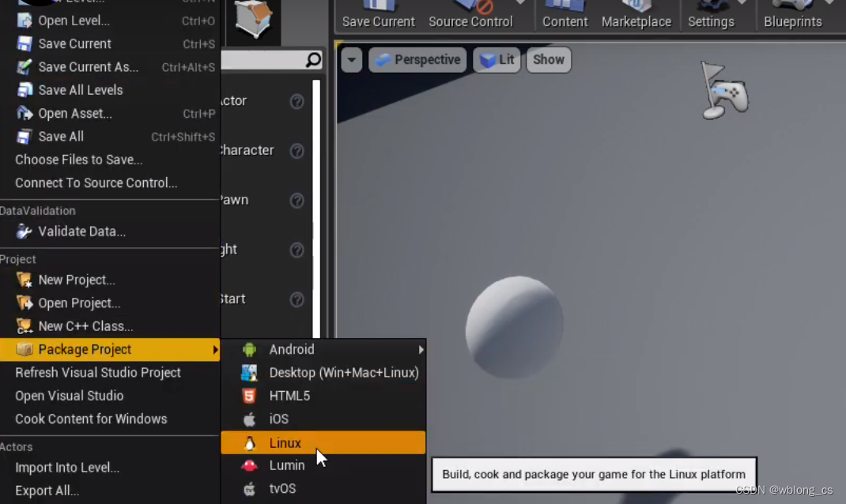846x504 pixels.
Task: Expand the Package Project submenu arrow
Action: pyautogui.click(x=215, y=350)
